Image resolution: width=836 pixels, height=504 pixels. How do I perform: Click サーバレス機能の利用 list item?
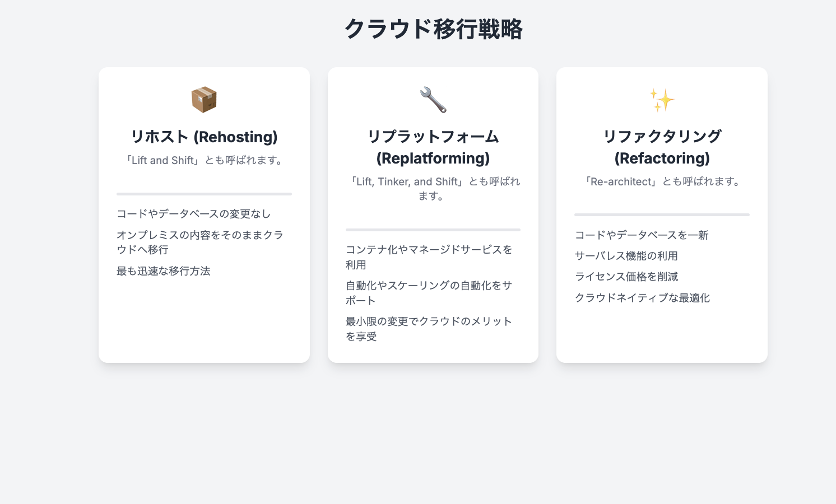(626, 256)
